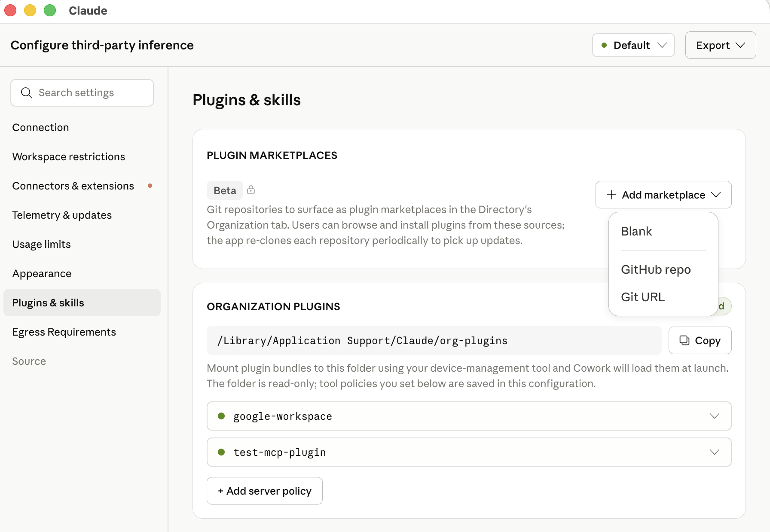This screenshot has height=532, width=770.
Task: Expand the test-mcp-plugin row
Action: [x=469, y=452]
